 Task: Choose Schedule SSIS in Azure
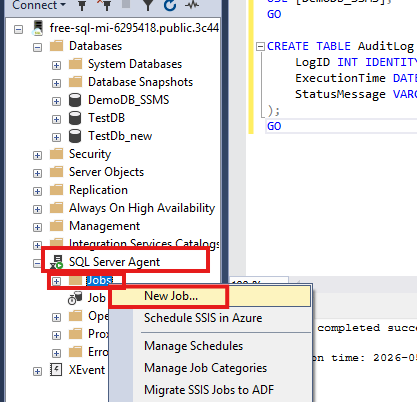203,318
